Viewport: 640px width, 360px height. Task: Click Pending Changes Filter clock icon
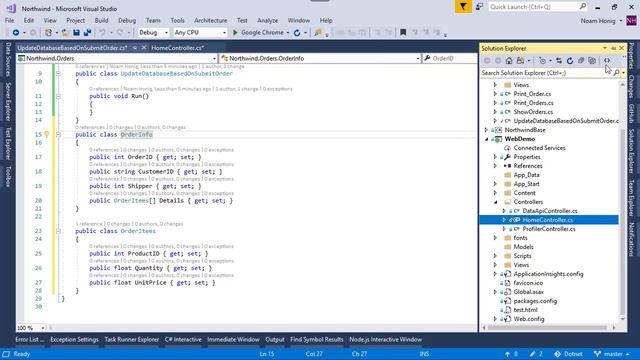(542, 60)
